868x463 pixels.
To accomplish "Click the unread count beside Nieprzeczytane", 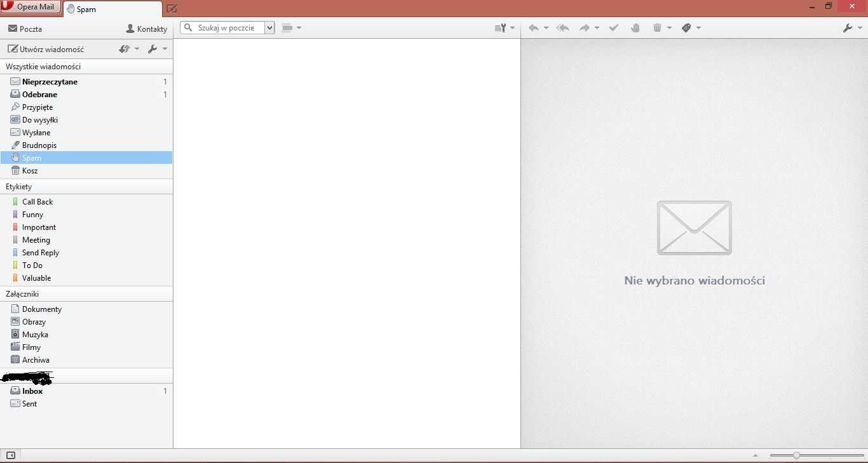I will [165, 81].
